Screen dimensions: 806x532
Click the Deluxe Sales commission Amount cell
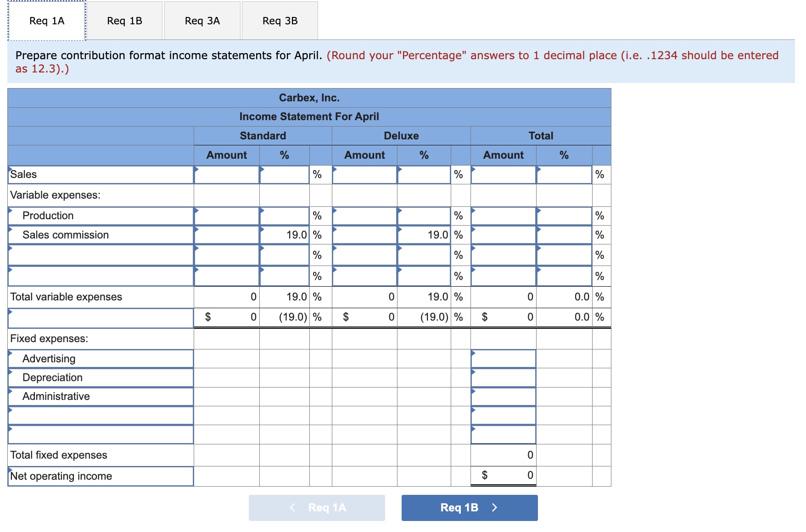pos(365,235)
